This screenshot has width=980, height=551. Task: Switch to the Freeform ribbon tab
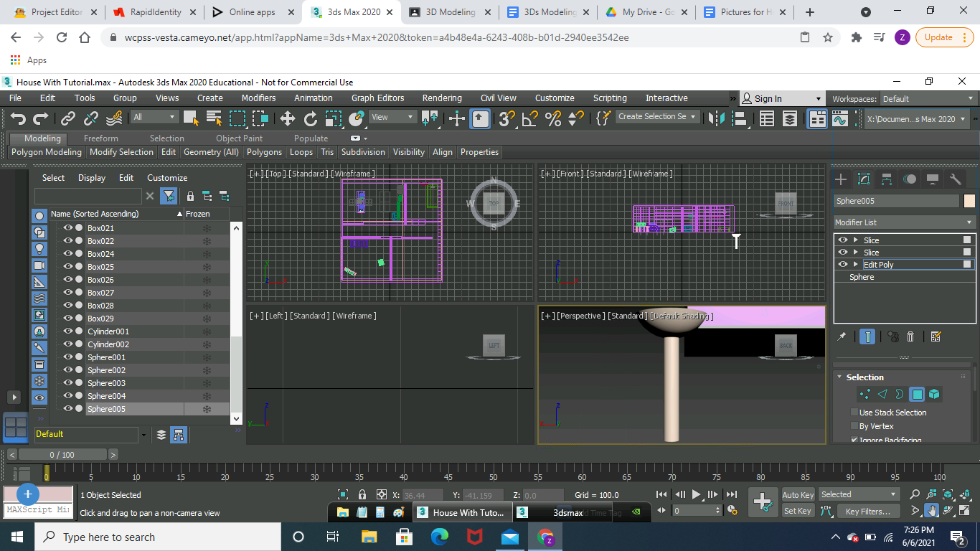101,138
